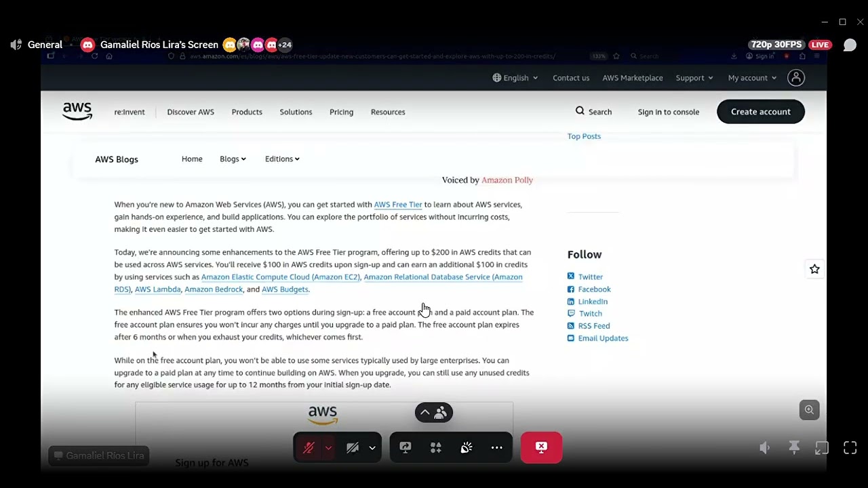
Task: Click the 720p 30FPS quality badge
Action: click(776, 45)
